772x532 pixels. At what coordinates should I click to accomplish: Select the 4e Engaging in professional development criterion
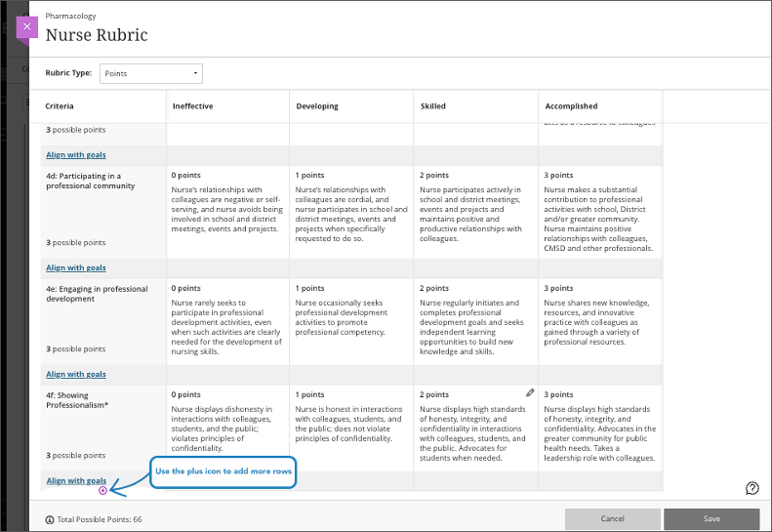click(96, 294)
